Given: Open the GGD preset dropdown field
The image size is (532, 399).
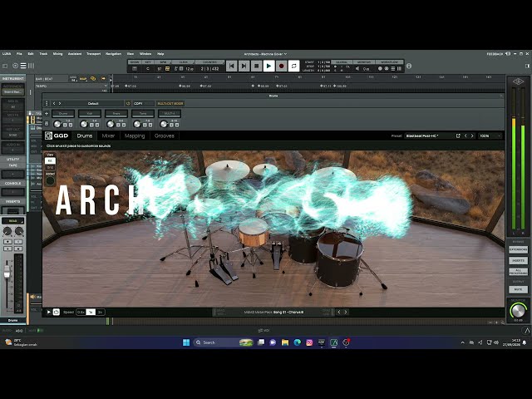Looking at the screenshot, I should click(430, 135).
